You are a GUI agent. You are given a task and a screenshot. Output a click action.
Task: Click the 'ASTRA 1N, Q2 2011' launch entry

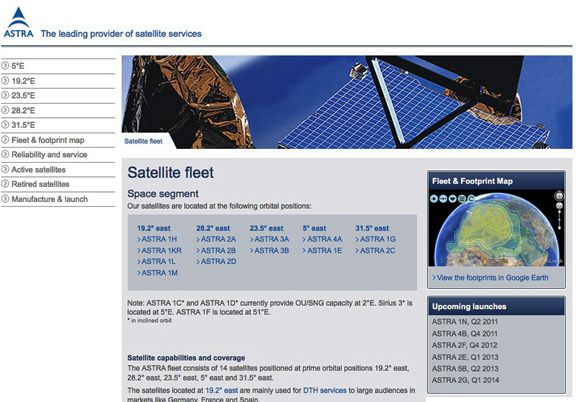click(465, 322)
